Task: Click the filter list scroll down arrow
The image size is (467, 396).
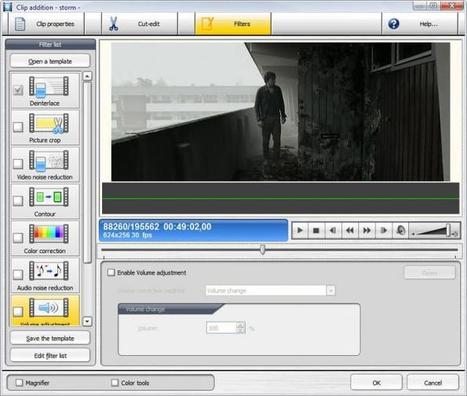Action: coord(87,322)
